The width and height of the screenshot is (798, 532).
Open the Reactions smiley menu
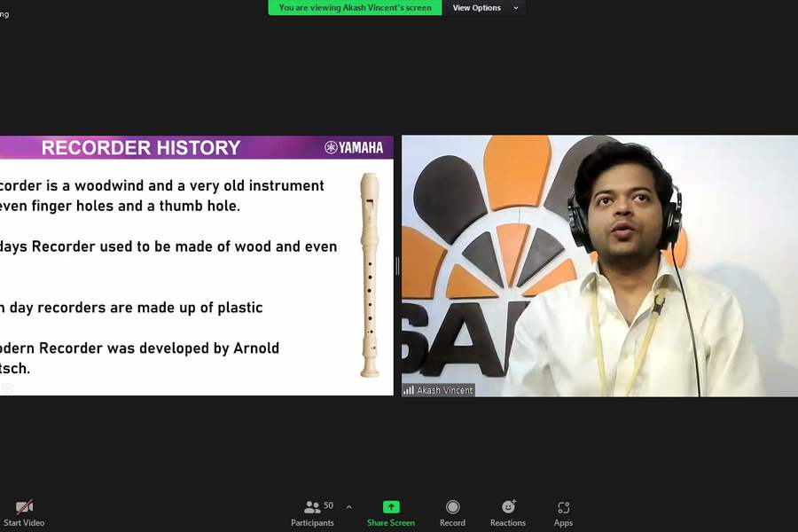508,507
